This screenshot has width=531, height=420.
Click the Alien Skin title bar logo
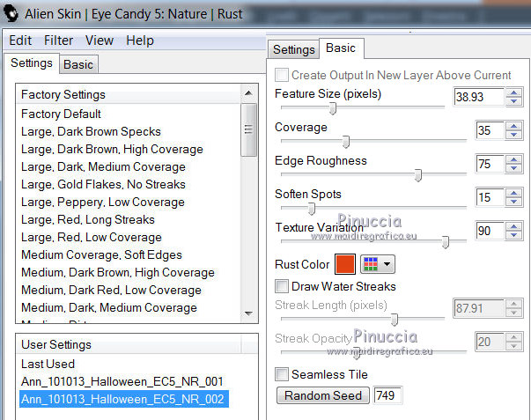point(11,14)
